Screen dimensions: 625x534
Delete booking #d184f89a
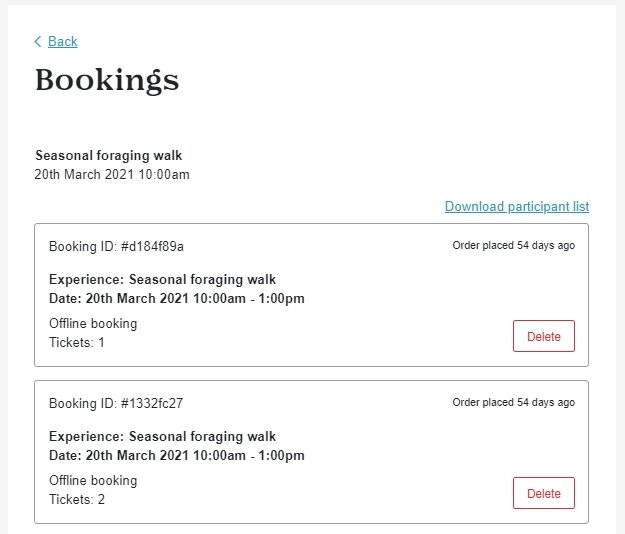point(544,336)
